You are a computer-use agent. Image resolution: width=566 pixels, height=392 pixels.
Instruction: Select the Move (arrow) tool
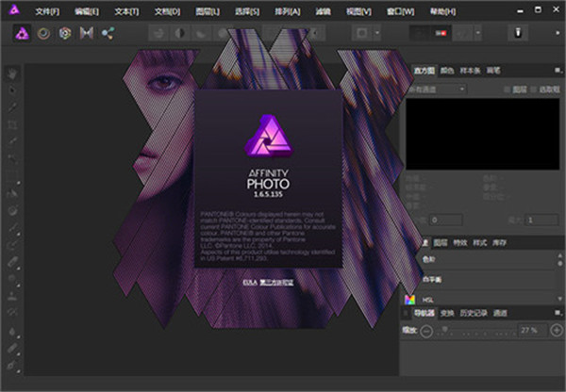tap(12, 90)
